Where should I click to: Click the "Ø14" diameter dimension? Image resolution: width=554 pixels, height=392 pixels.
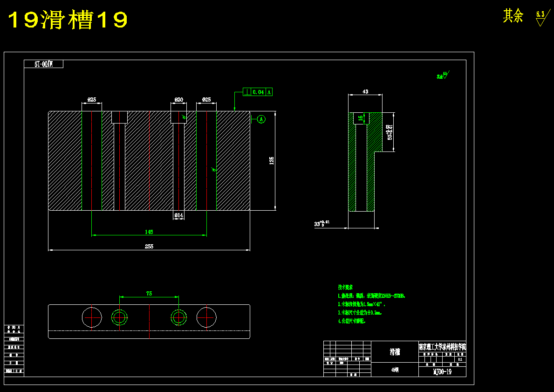click(179, 215)
